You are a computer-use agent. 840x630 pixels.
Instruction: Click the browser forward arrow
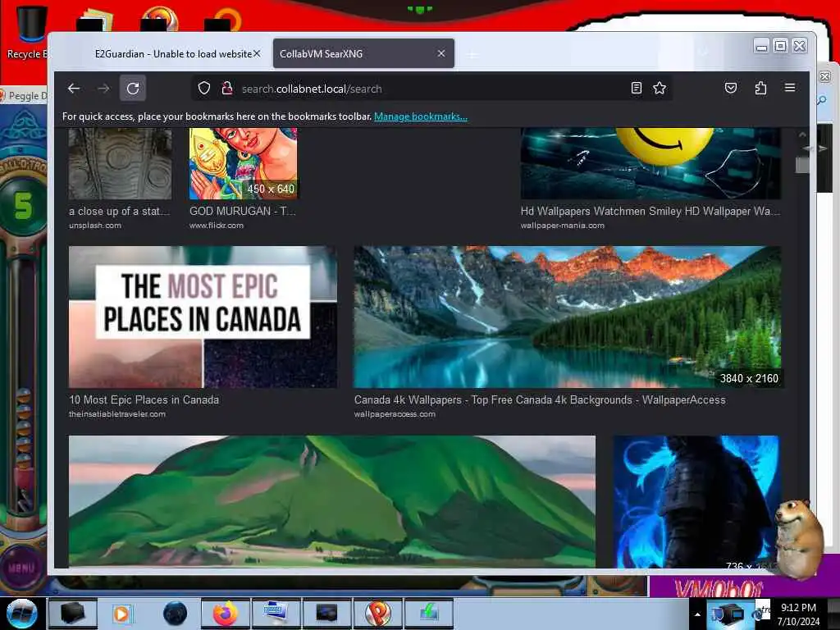pos(104,89)
